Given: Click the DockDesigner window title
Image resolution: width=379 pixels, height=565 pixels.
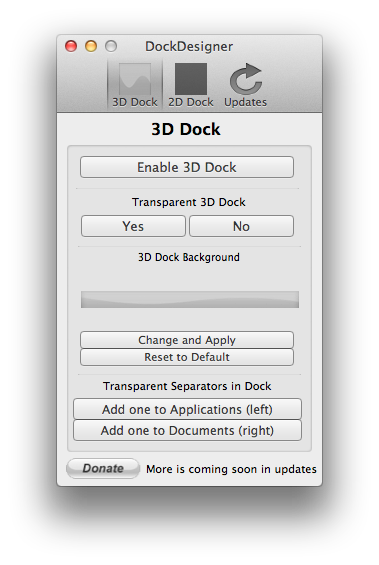Looking at the screenshot, I should [189, 46].
